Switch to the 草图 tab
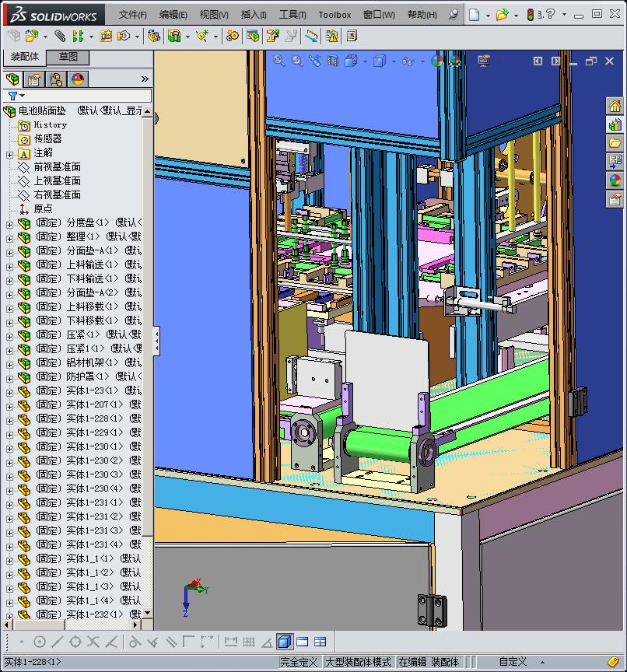 [68, 57]
